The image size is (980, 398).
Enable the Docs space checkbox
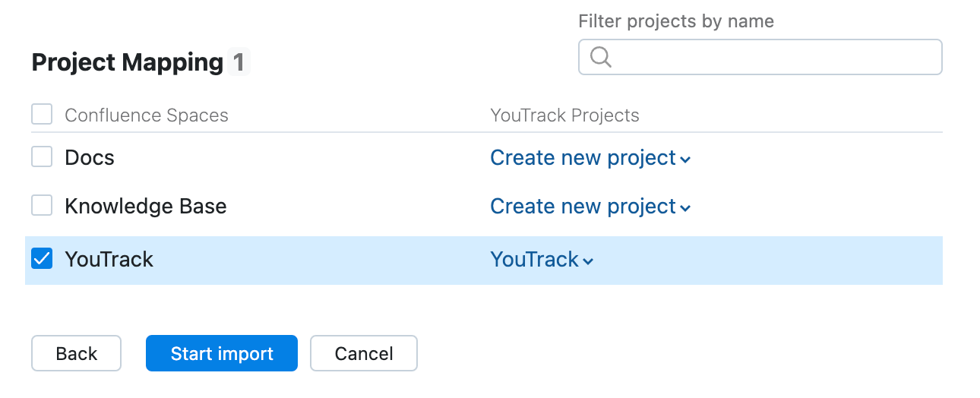click(x=42, y=157)
